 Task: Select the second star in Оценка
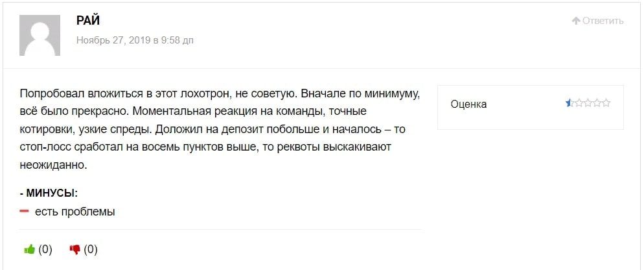point(579,103)
